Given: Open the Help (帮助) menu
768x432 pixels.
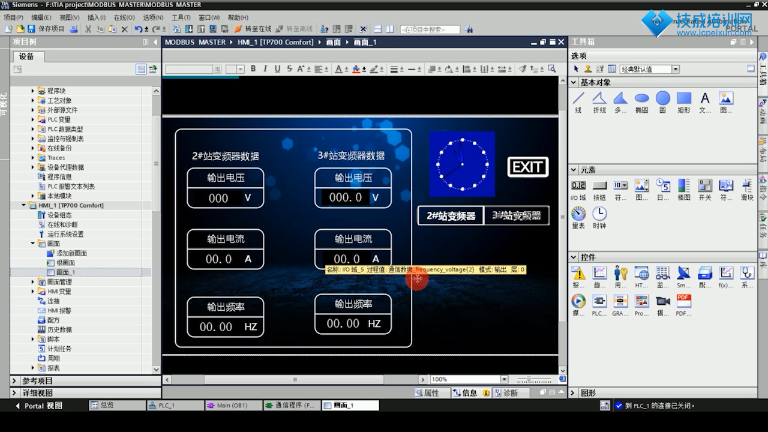Looking at the screenshot, I should coord(238,17).
